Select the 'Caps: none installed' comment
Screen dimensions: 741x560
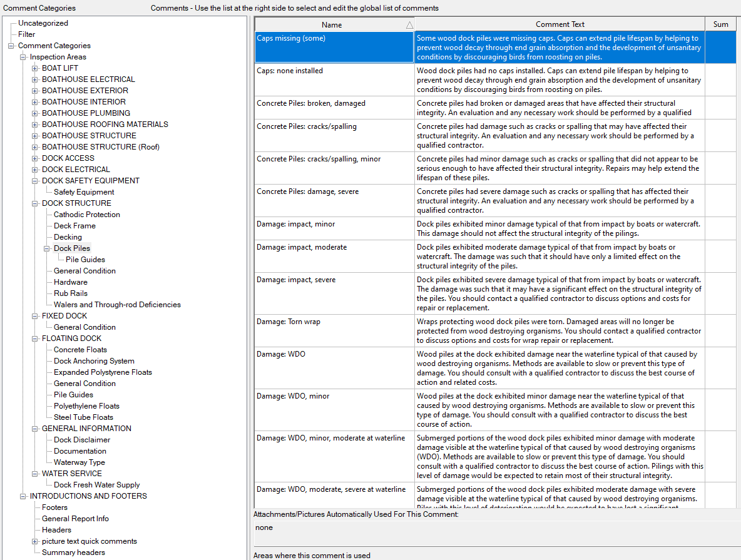495,80
